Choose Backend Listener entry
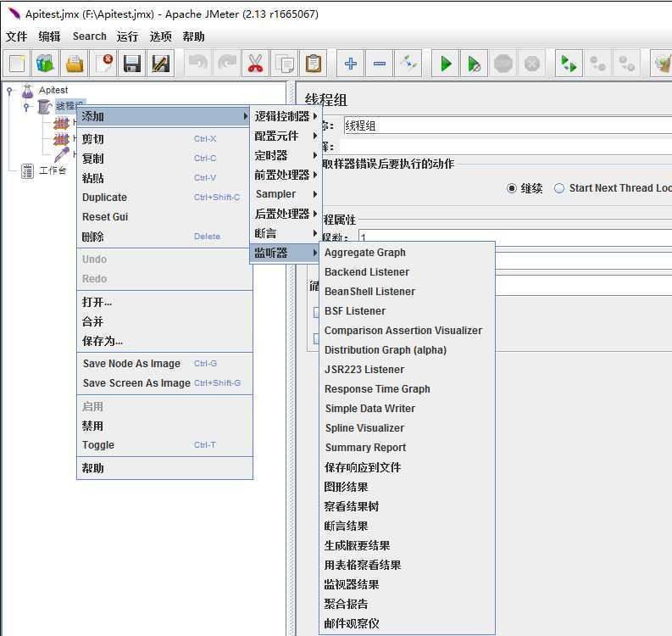Image resolution: width=672 pixels, height=636 pixels. (407, 272)
